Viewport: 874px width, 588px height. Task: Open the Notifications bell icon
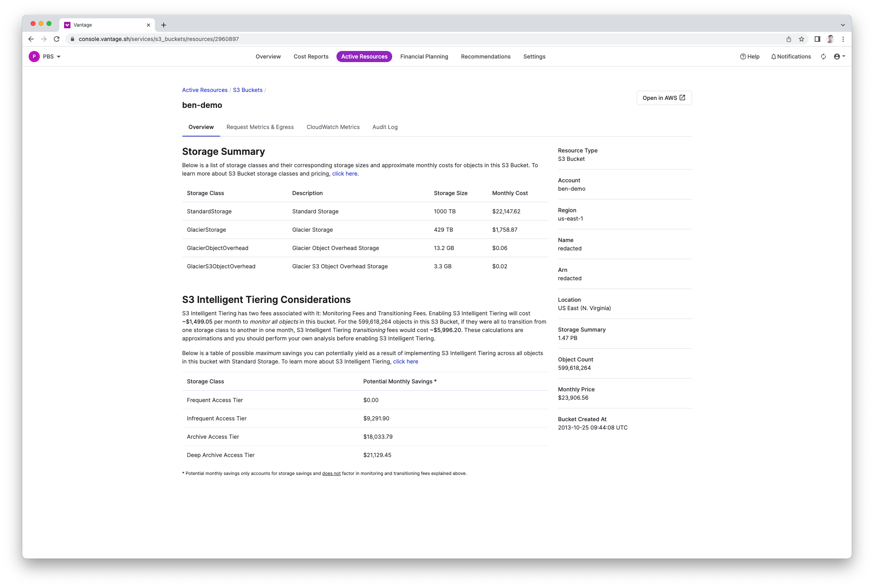pyautogui.click(x=773, y=56)
